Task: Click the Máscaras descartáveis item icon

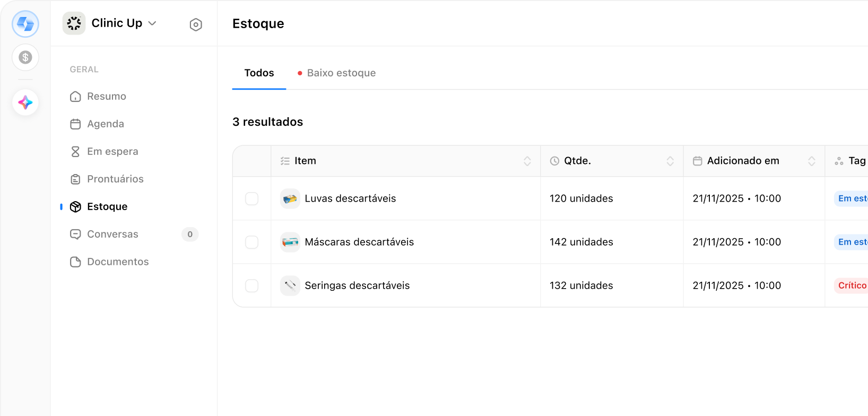Action: click(x=290, y=242)
